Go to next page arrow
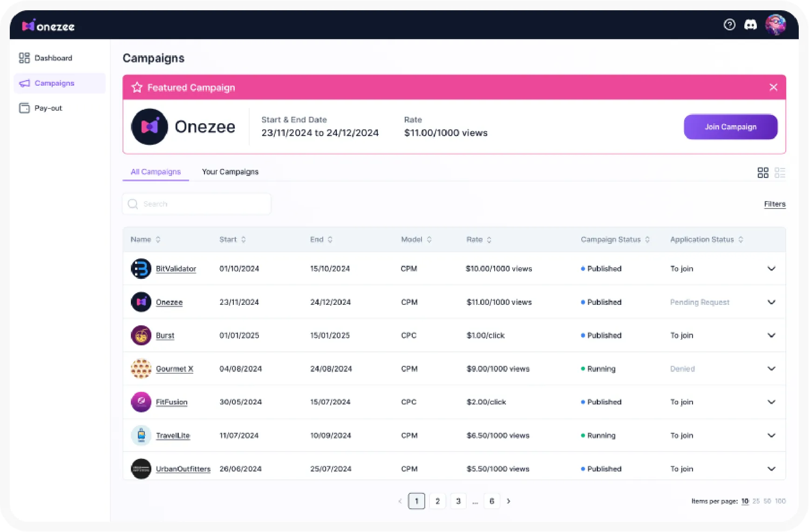Screen dimensions: 809x532 (509, 501)
